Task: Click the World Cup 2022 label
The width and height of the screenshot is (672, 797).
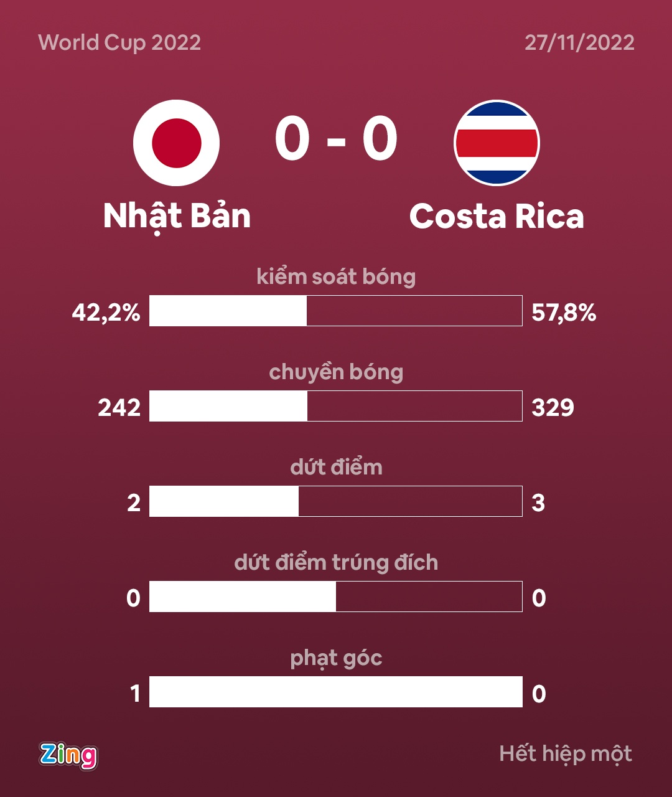Action: tap(119, 43)
